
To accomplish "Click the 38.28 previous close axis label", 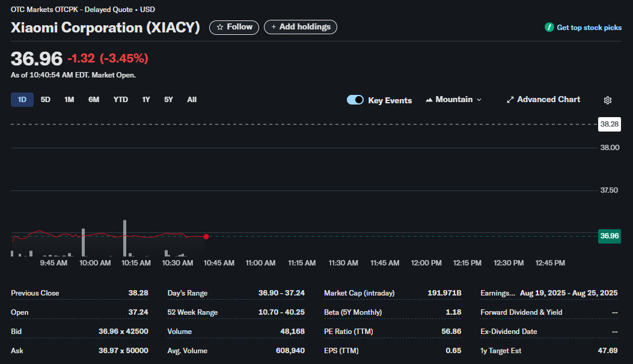I will click(609, 124).
